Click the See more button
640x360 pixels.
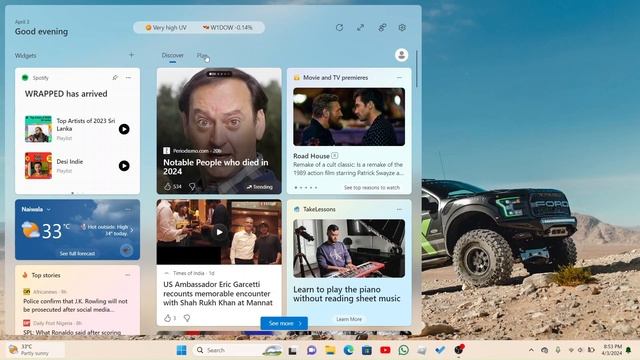[x=284, y=323]
